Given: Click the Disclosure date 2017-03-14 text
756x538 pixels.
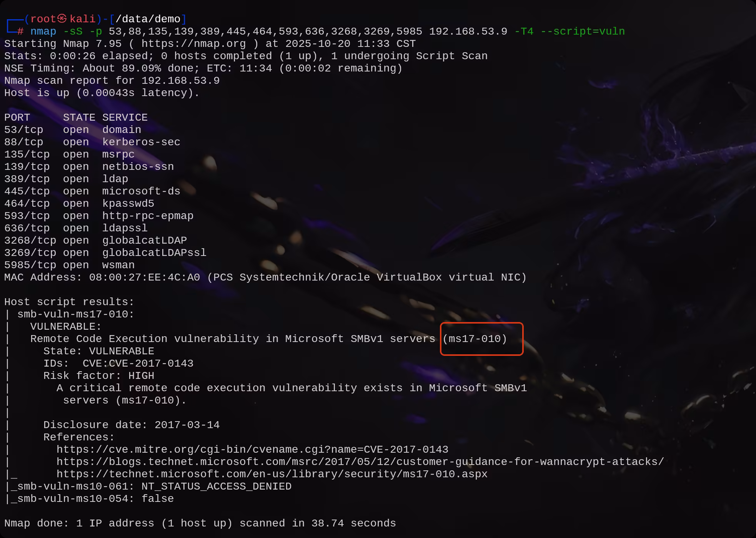Looking at the screenshot, I should tap(132, 425).
